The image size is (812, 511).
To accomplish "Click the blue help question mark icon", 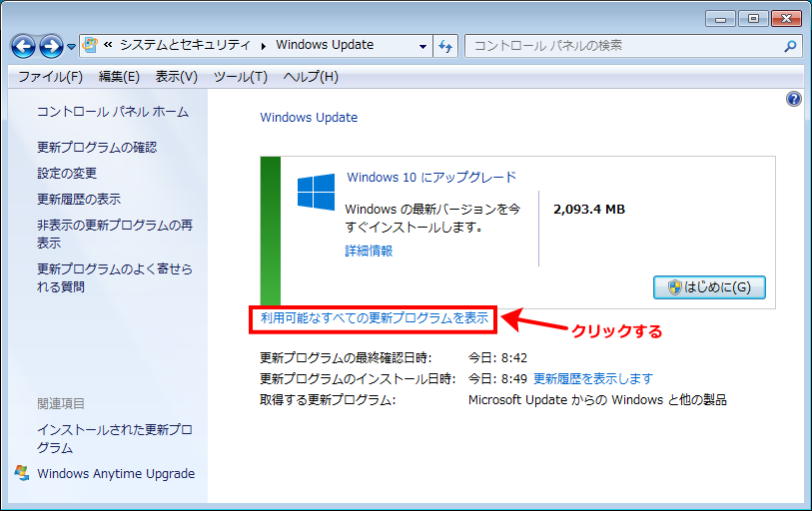I will pos(793,99).
